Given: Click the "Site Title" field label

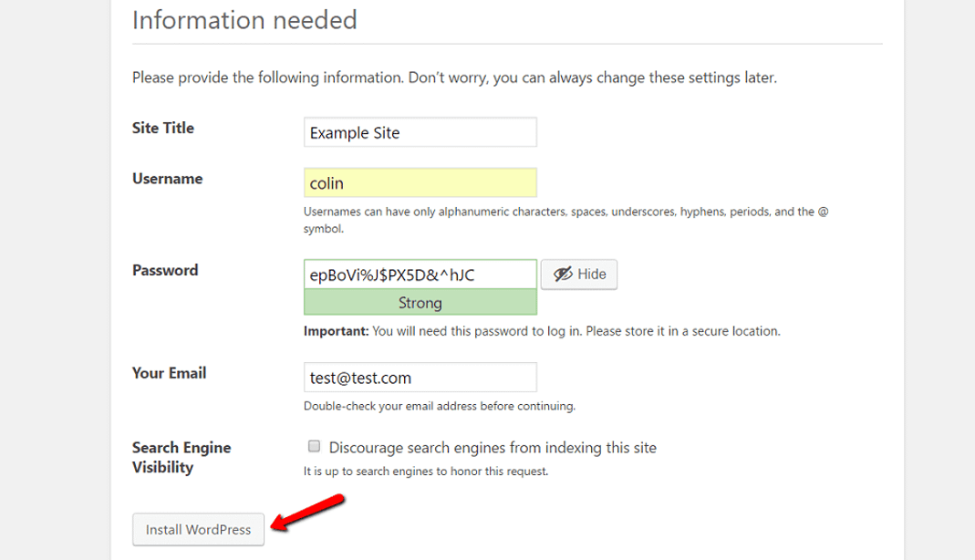Looking at the screenshot, I should [x=163, y=129].
